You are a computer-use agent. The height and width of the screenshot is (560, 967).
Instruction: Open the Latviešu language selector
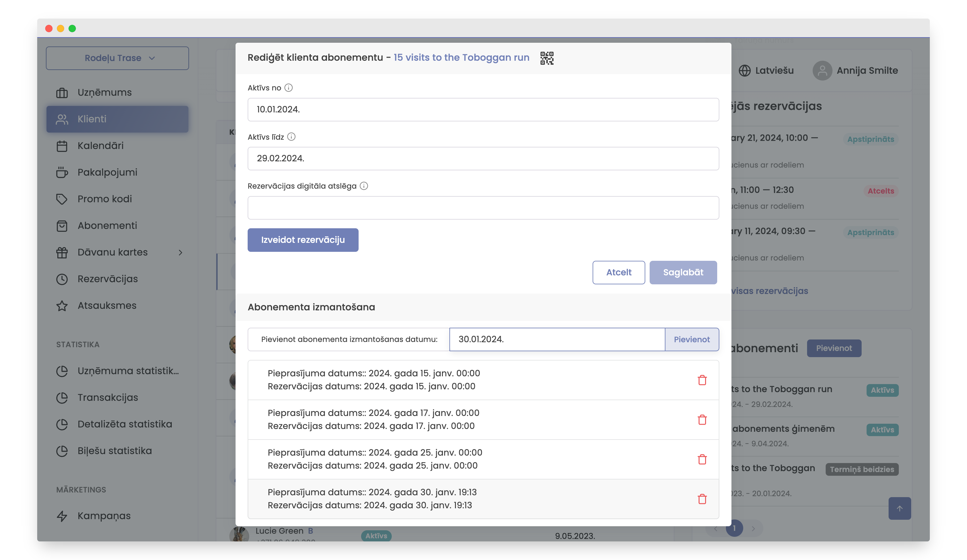pos(766,71)
